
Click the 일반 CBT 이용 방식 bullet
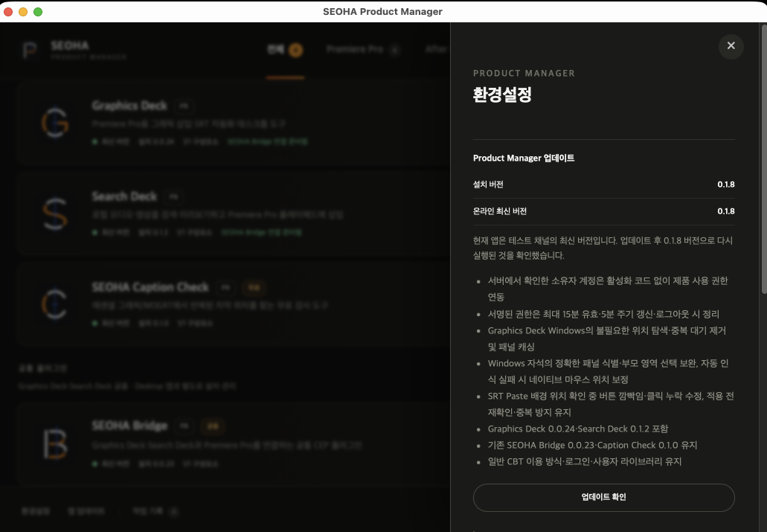(x=585, y=461)
